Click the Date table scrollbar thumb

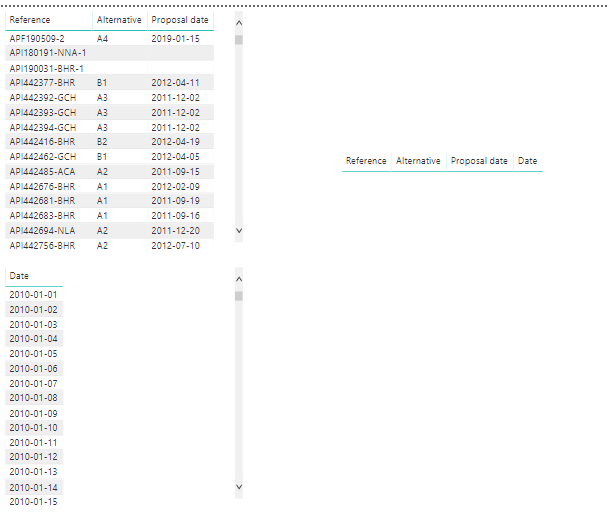click(239, 296)
